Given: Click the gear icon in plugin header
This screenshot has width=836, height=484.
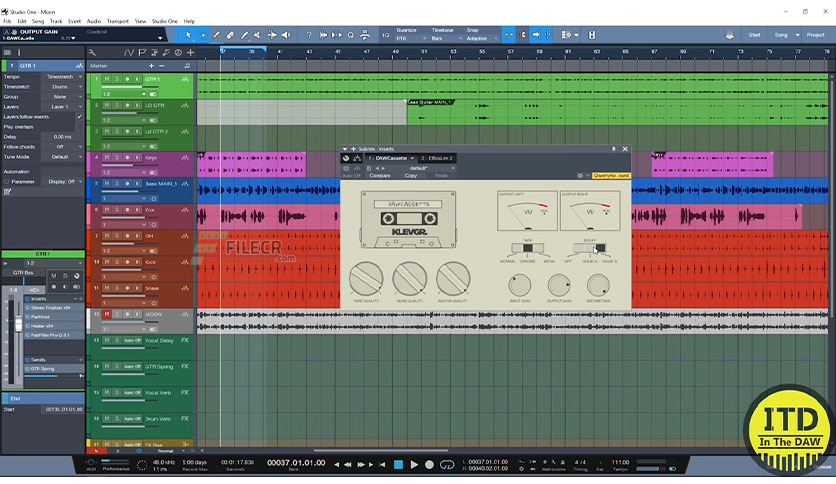Looking at the screenshot, I should pos(580,175).
